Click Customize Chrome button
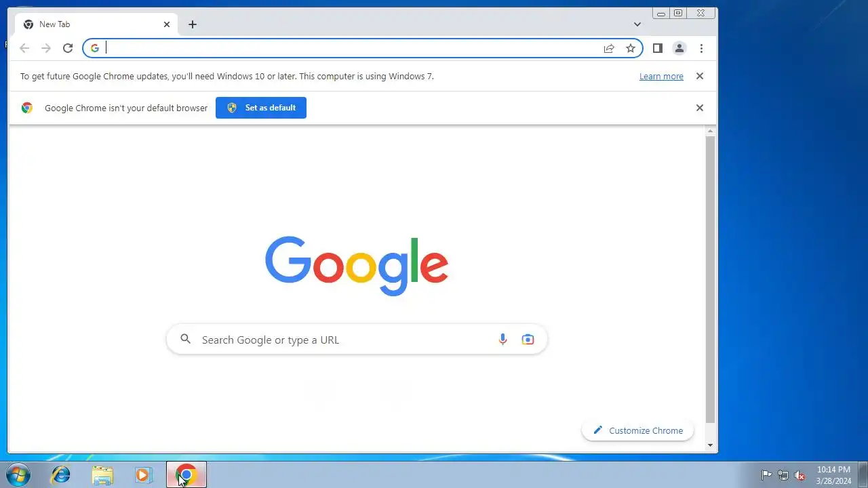Screen dimensions: 868x488 click(x=638, y=430)
